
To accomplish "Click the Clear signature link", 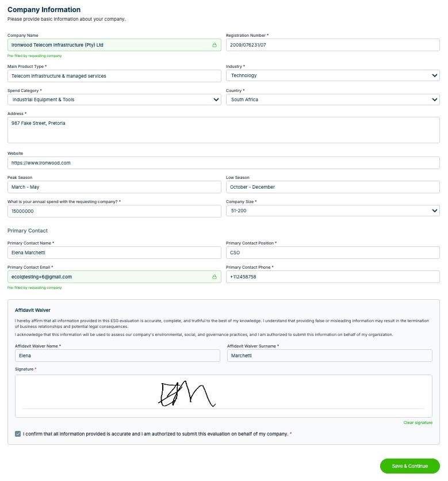I will coord(418,423).
